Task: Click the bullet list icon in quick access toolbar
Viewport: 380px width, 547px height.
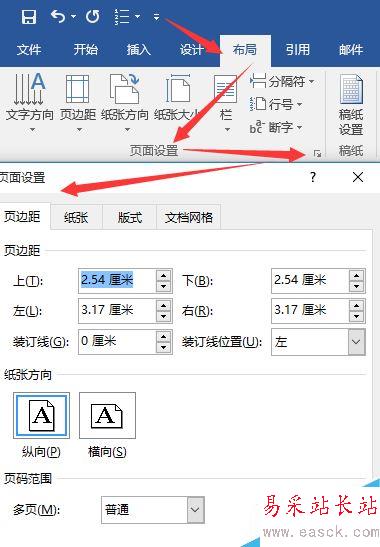Action: tap(122, 16)
